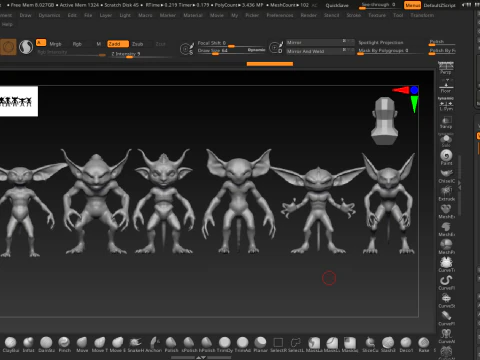Select the Move brush
The image size is (480, 360).
coord(82,345)
